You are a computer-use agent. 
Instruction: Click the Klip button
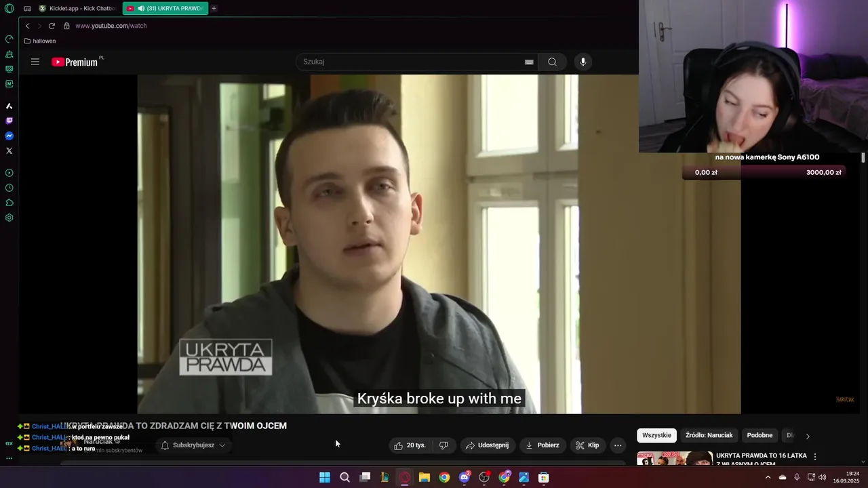point(587,445)
